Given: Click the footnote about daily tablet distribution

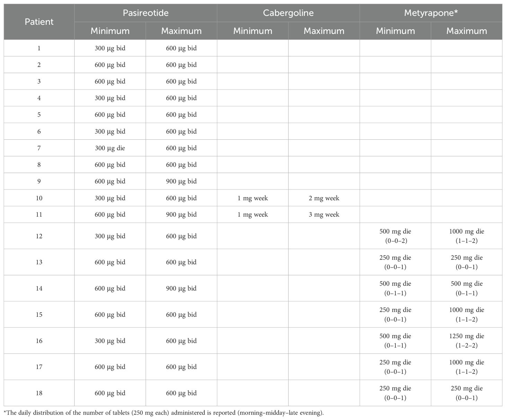Looking at the screenshot, I should tap(164, 413).
